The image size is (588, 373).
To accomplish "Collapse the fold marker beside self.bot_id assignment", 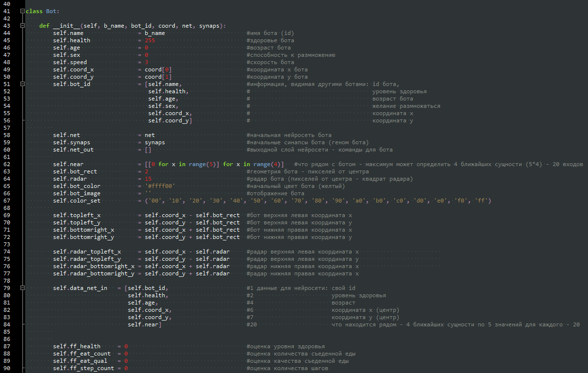I will [x=23, y=84].
